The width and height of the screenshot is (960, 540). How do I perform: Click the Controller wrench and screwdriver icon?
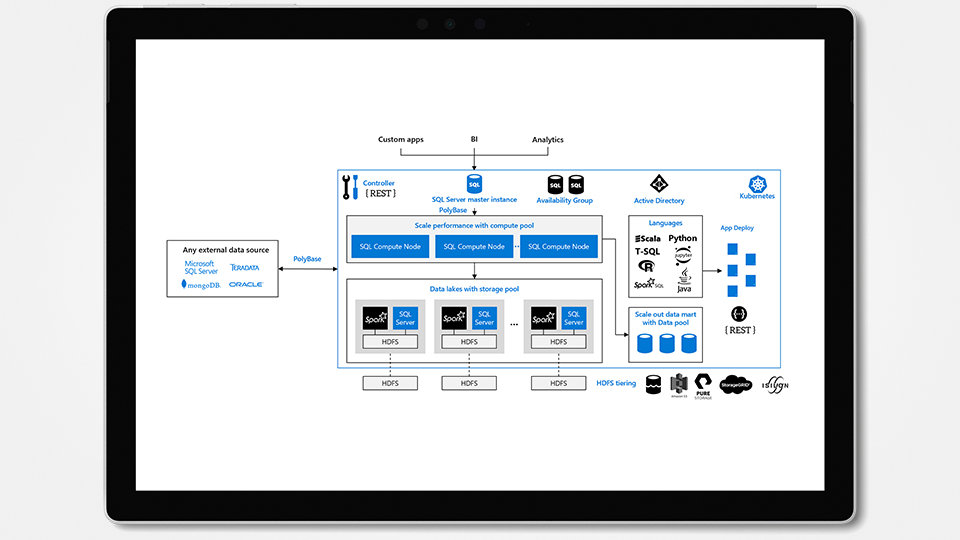350,187
